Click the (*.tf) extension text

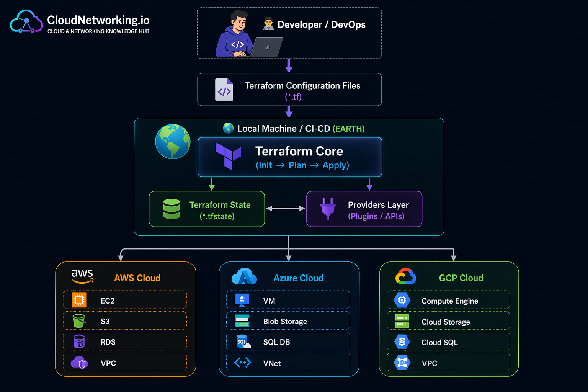[x=293, y=97]
